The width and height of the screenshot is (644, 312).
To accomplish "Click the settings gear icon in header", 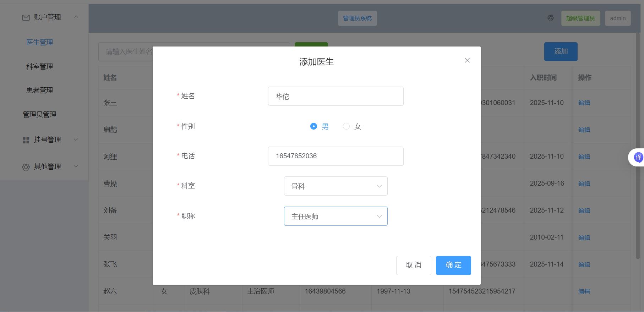I will 550,18.
